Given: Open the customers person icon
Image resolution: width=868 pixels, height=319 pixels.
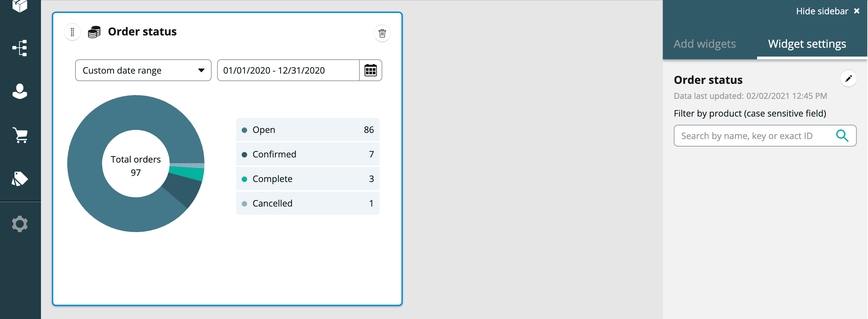Looking at the screenshot, I should (20, 91).
